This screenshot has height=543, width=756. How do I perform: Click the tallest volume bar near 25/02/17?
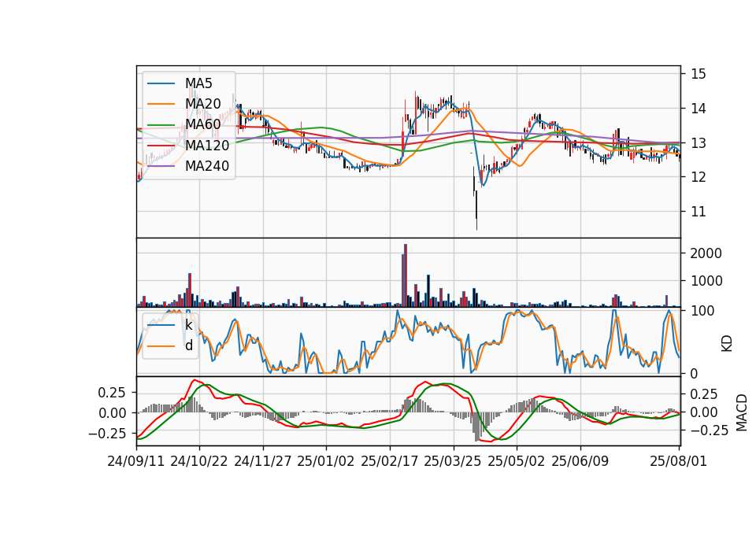tap(406, 275)
